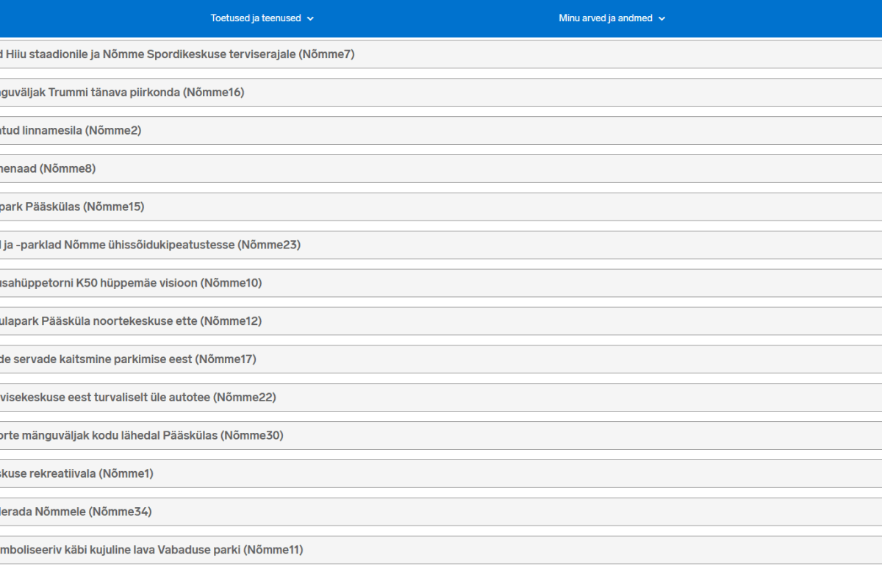Open the Pääsküla noortekeskuse ette row (Nõmme12)
This screenshot has width=882, height=588.
tap(131, 322)
